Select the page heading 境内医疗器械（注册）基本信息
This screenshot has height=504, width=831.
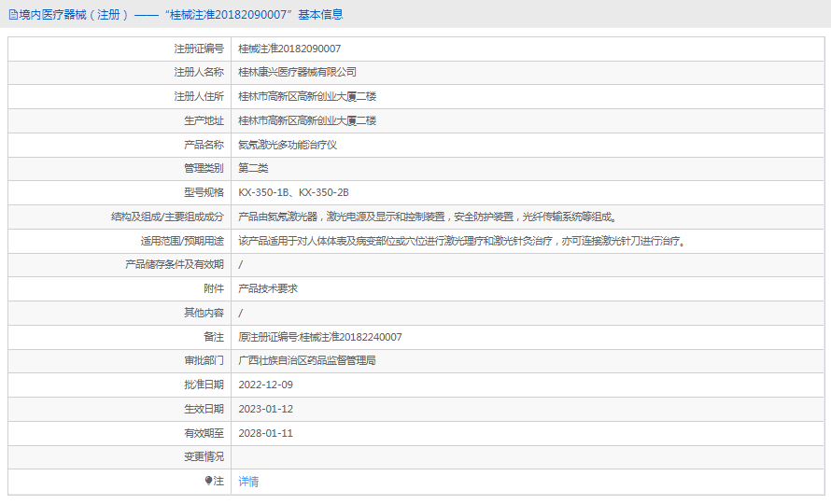176,15
